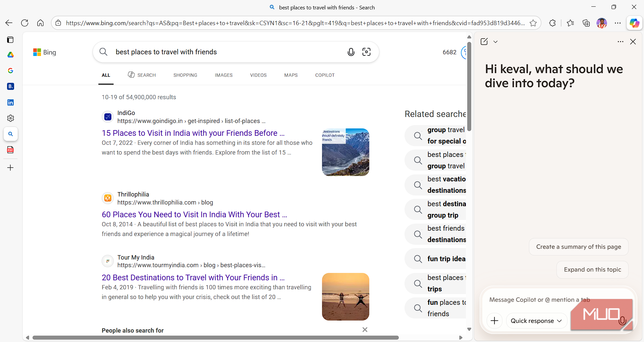Click Expand on this topic suggestion
Viewport: 644px width, 342px height.
pos(592,270)
